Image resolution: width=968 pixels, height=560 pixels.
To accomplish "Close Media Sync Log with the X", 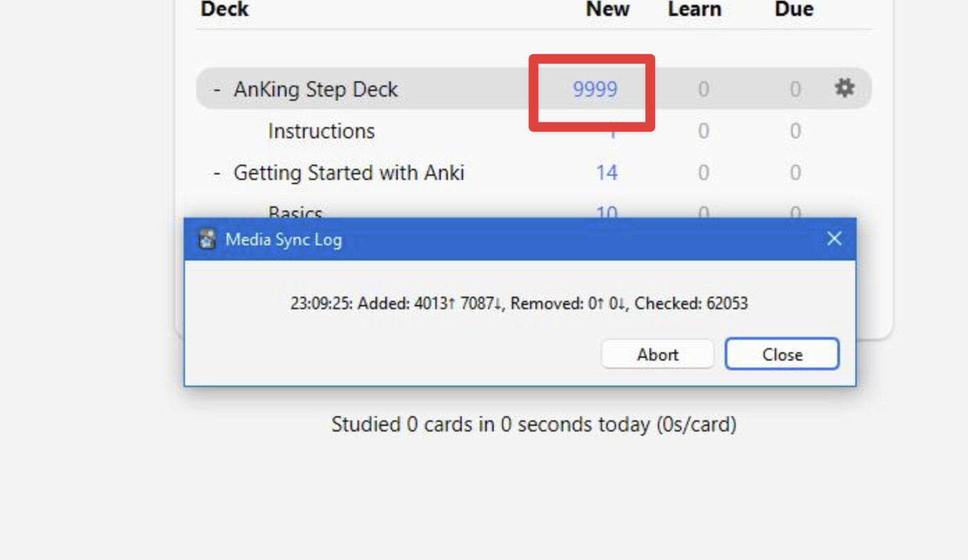I will 834,239.
